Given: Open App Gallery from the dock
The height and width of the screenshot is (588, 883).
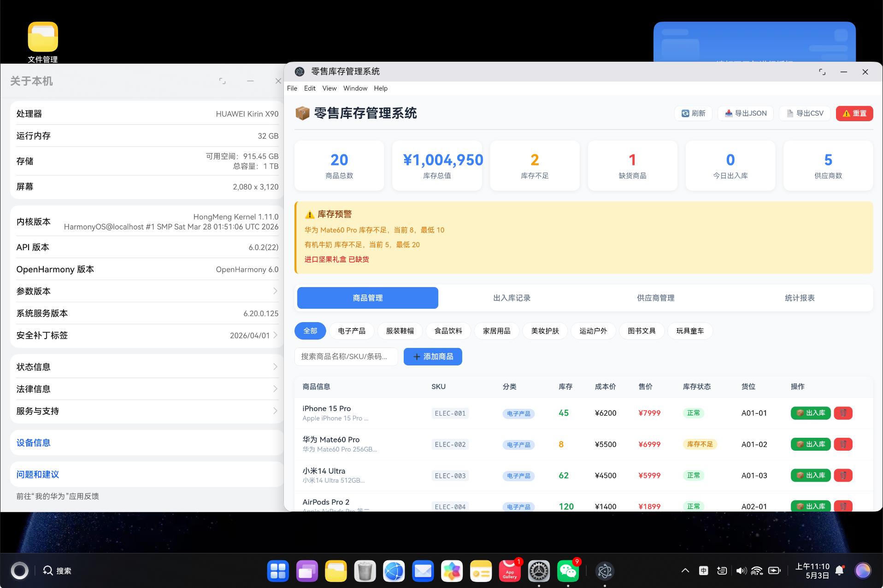Looking at the screenshot, I should tap(510, 571).
